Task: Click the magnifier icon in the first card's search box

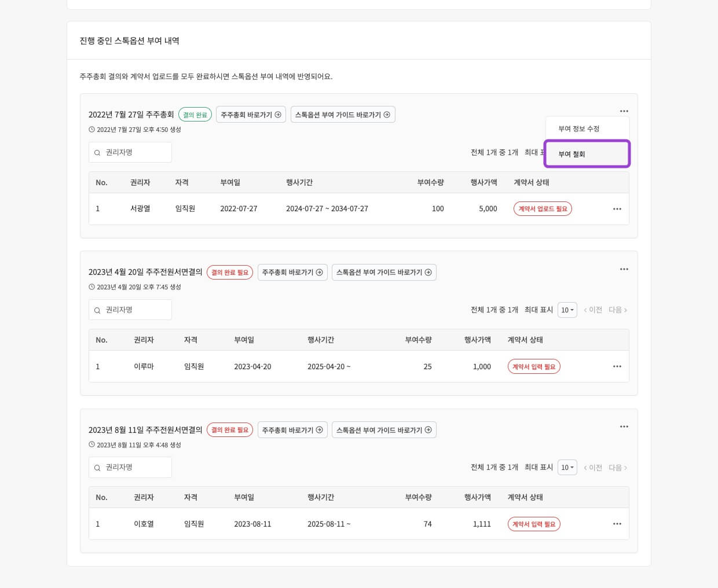Action: [97, 152]
